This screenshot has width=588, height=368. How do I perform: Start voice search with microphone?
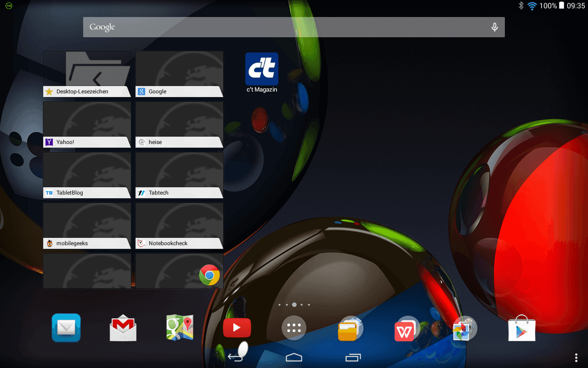click(495, 27)
